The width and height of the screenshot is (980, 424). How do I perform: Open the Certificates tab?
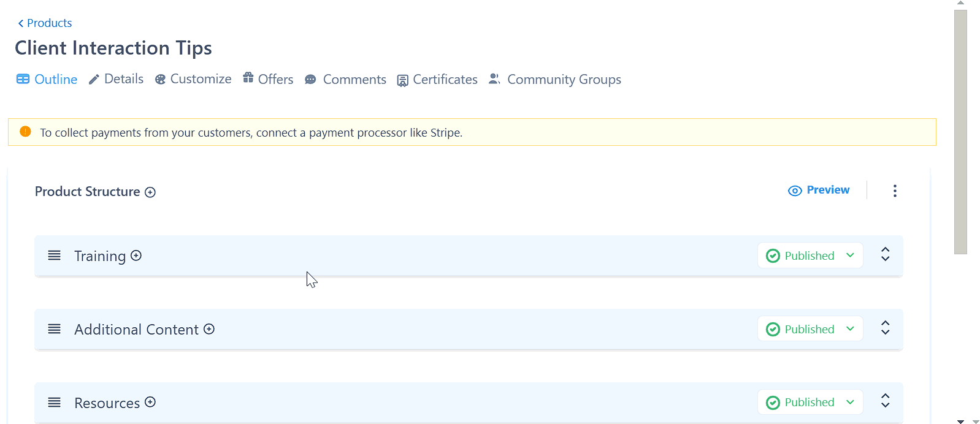point(437,80)
